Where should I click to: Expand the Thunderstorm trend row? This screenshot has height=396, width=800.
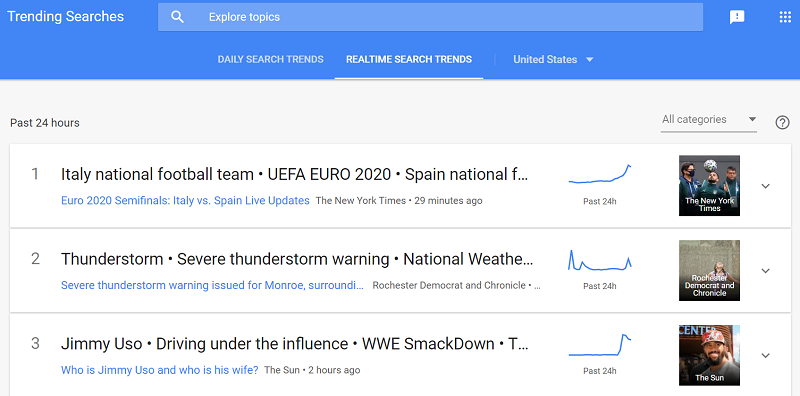[x=765, y=270]
